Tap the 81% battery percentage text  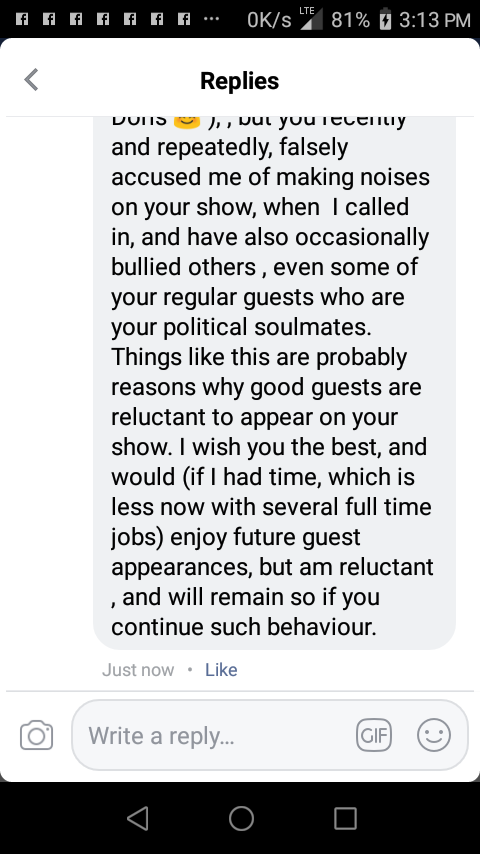coord(351,20)
